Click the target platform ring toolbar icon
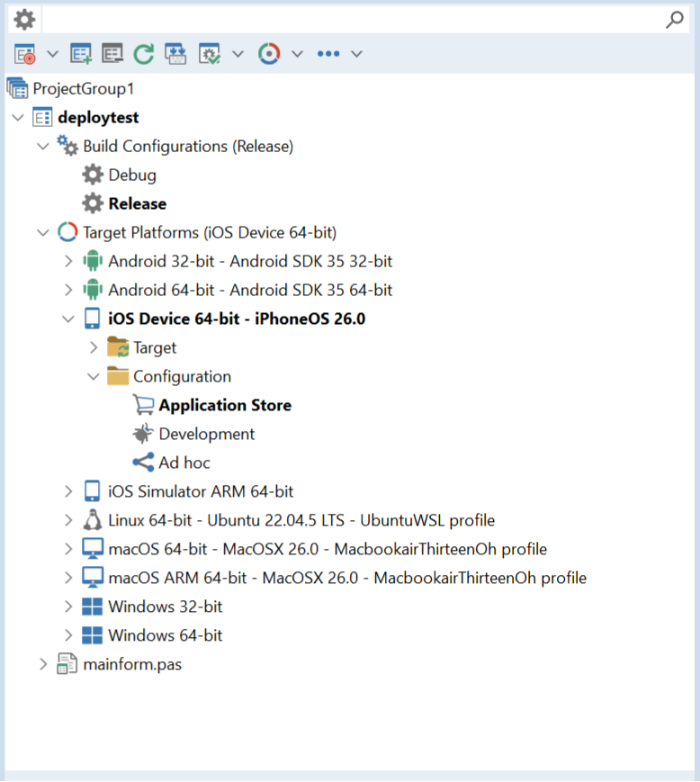This screenshot has height=782, width=700. (269, 54)
